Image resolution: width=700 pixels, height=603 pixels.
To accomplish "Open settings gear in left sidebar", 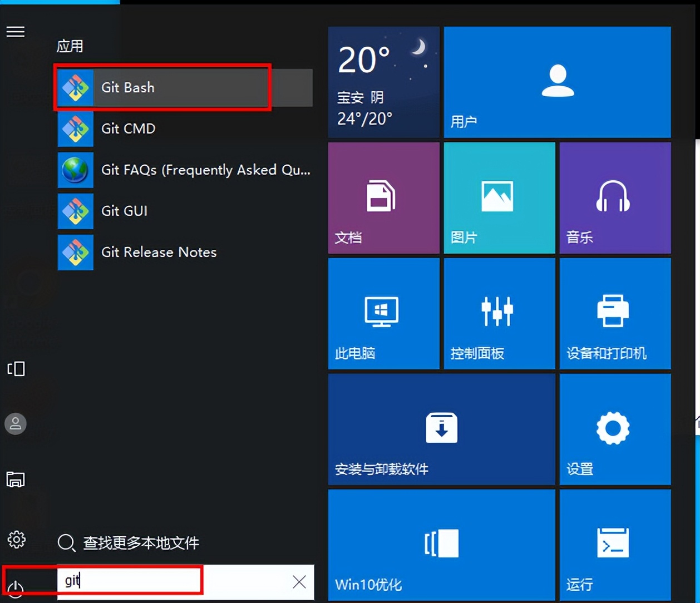I will 16,539.
